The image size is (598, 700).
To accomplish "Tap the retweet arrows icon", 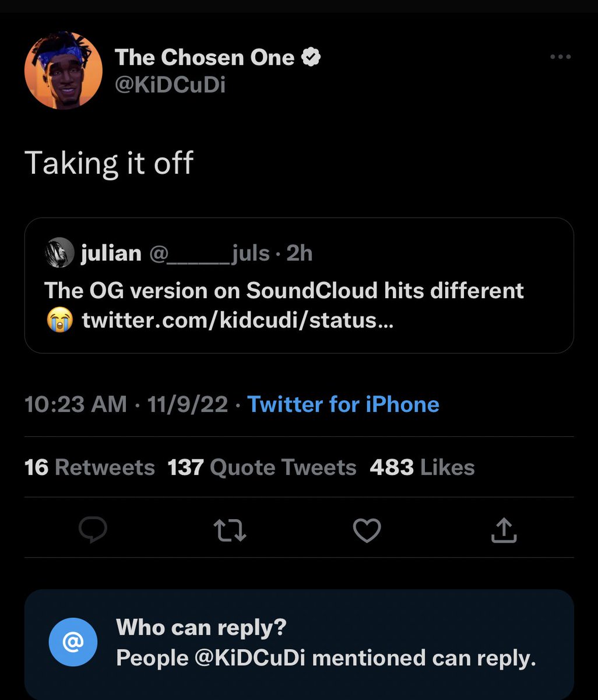I will coord(230,530).
